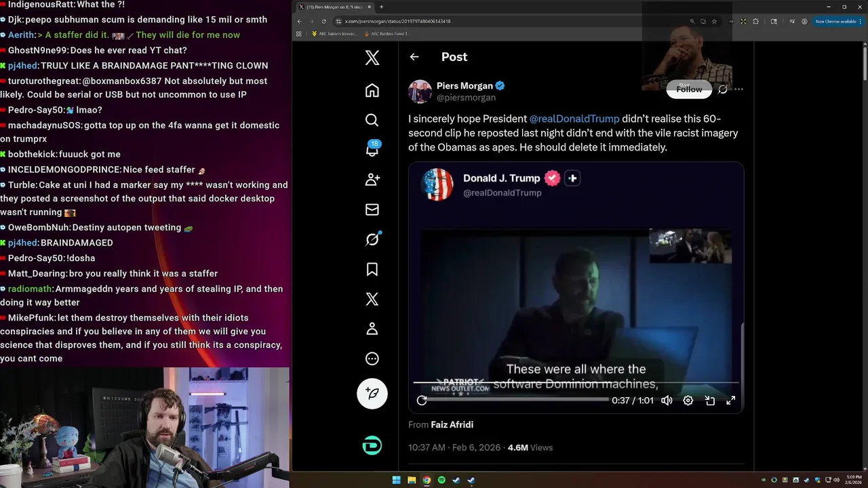Click the 4.6M Views count
This screenshot has width=868, height=488.
530,447
